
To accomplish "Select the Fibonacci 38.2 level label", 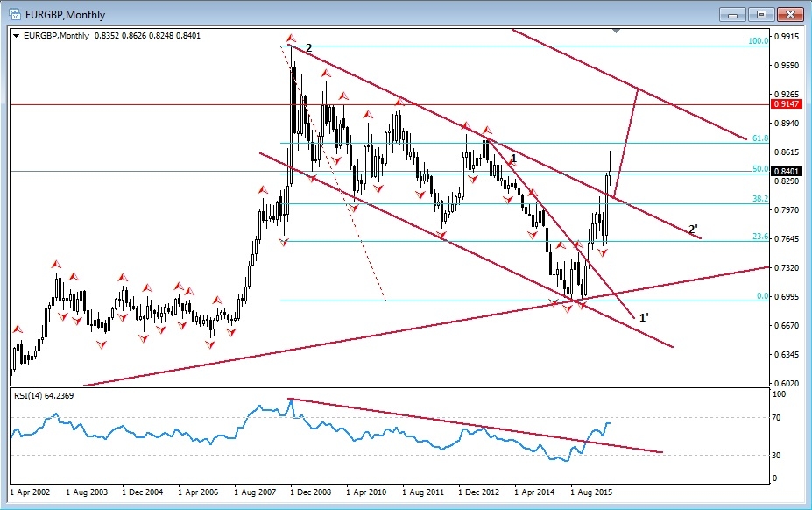I will (x=759, y=199).
